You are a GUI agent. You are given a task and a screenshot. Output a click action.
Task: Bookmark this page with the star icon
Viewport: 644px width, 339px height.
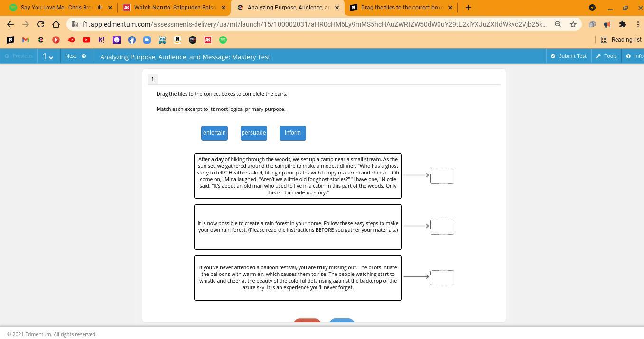pos(573,24)
